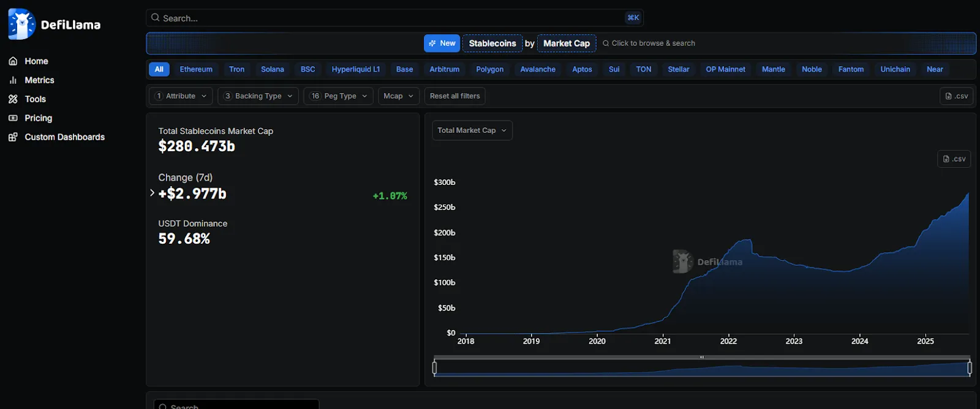Screen dimensions: 980x409
Task: Click the Home icon in sidebar
Action: coord(13,61)
